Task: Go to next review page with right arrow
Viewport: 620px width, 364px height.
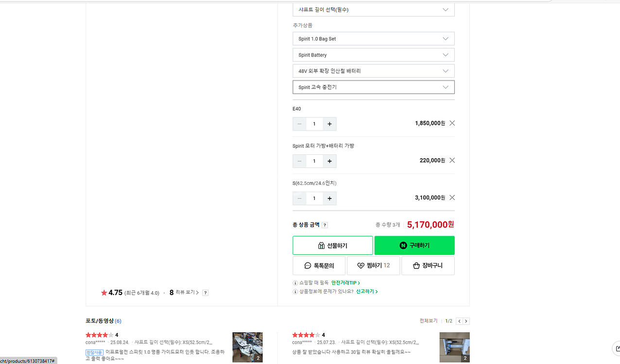Action: coord(466,321)
